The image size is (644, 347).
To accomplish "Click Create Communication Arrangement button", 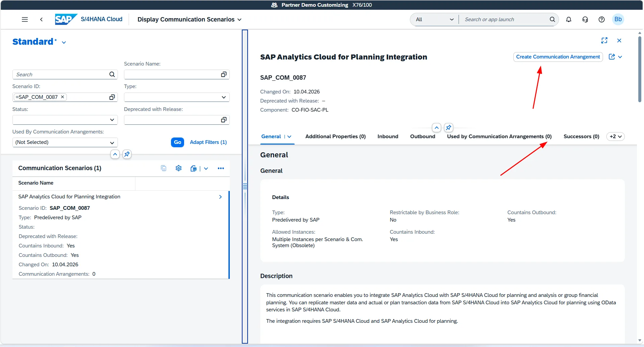I will pos(558,57).
